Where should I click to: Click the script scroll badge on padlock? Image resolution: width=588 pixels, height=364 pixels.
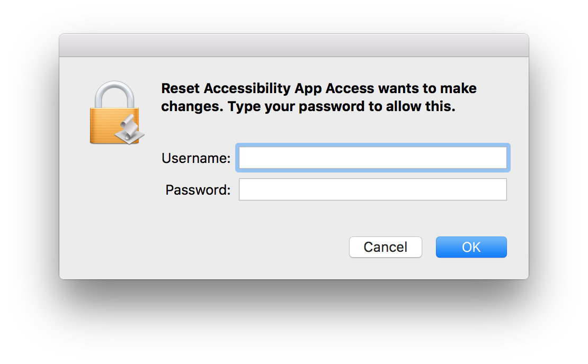coord(129,129)
